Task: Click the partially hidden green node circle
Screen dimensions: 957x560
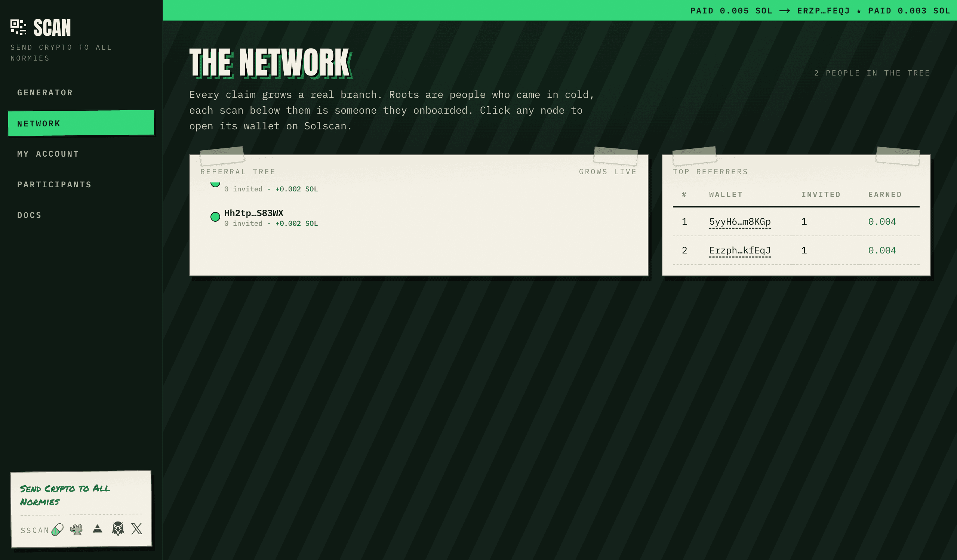Action: click(215, 184)
